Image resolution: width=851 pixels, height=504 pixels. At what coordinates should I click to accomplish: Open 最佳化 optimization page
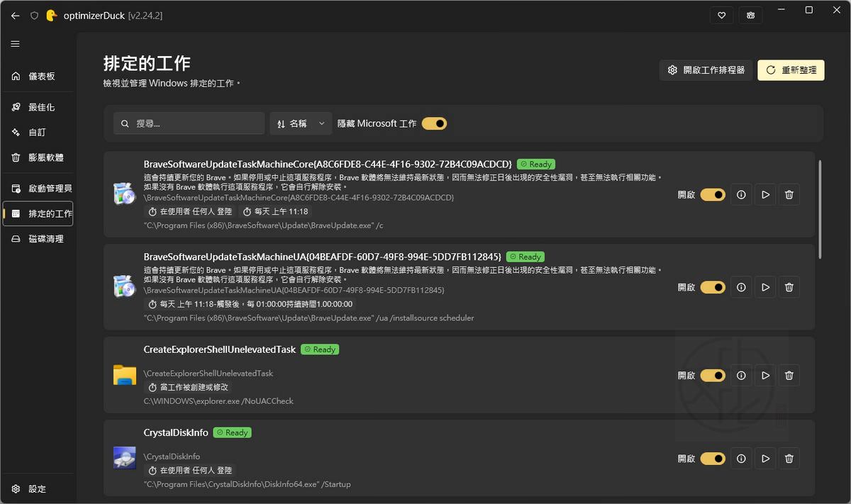point(38,107)
